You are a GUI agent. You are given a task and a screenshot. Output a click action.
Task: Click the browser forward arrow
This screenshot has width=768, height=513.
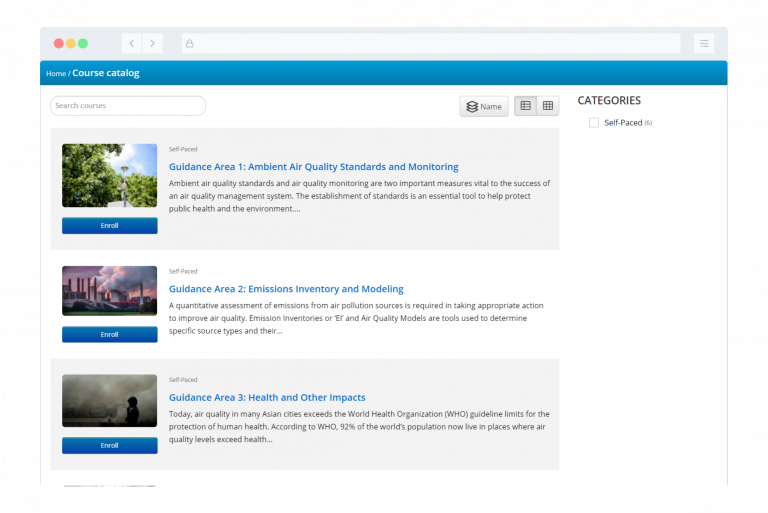[x=152, y=43]
